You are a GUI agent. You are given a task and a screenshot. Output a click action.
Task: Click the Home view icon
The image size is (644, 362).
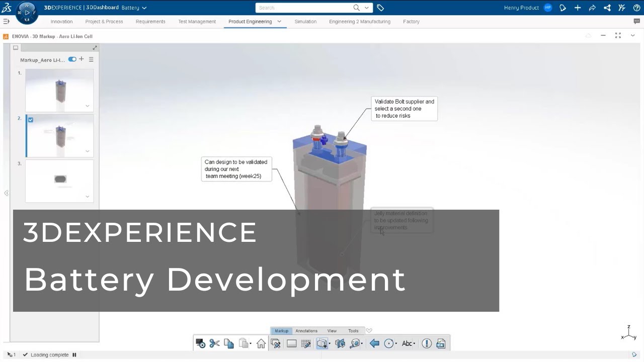pos(261,343)
